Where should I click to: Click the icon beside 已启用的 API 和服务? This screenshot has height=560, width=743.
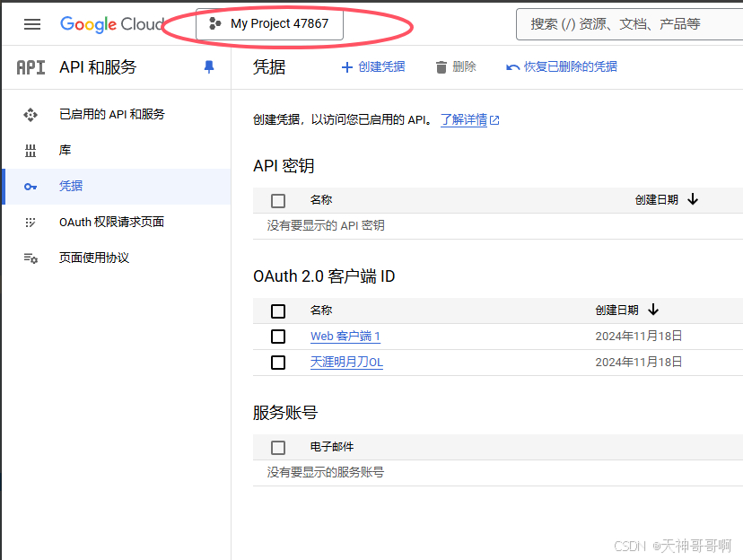(31, 115)
